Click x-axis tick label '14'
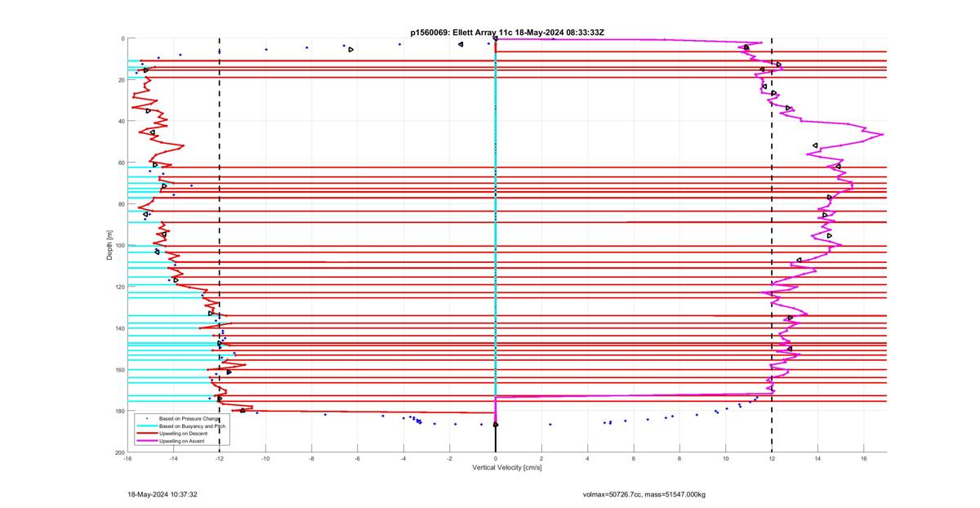980x508 pixels. point(817,458)
